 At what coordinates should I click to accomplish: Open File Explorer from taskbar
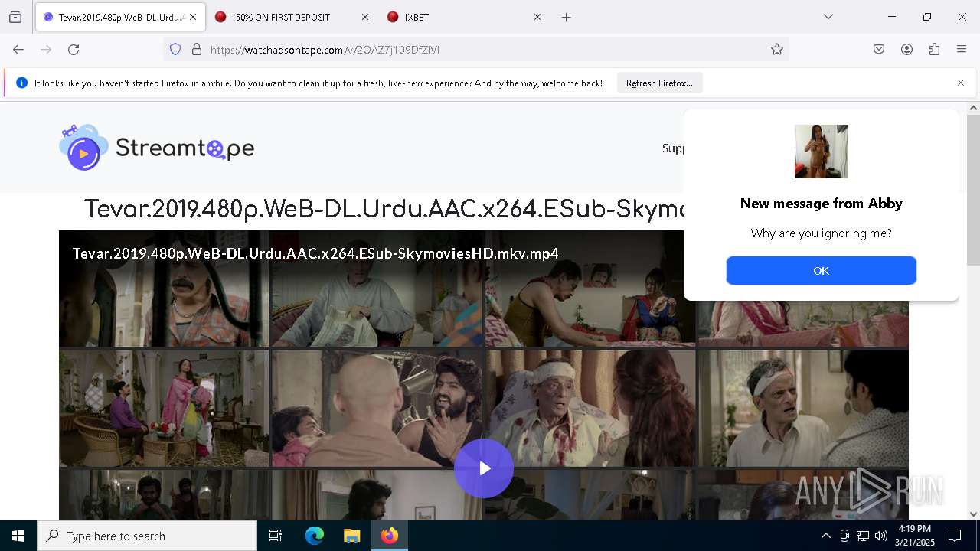point(351,536)
